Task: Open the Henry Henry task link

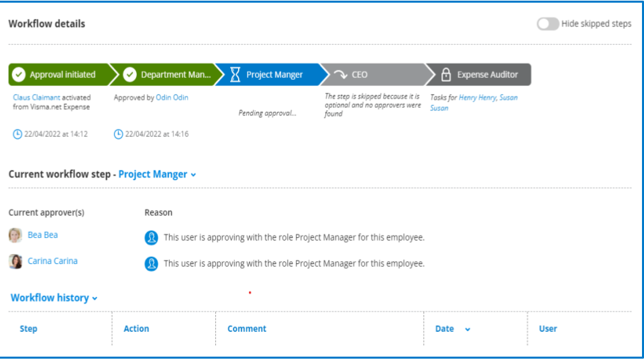Action: click(x=477, y=97)
